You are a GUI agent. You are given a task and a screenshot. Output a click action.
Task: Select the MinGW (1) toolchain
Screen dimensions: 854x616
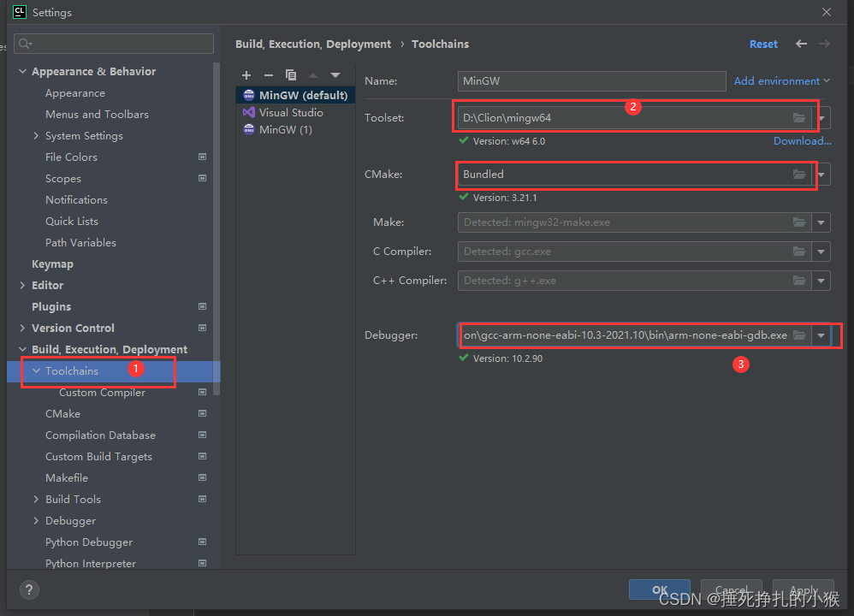(296, 130)
